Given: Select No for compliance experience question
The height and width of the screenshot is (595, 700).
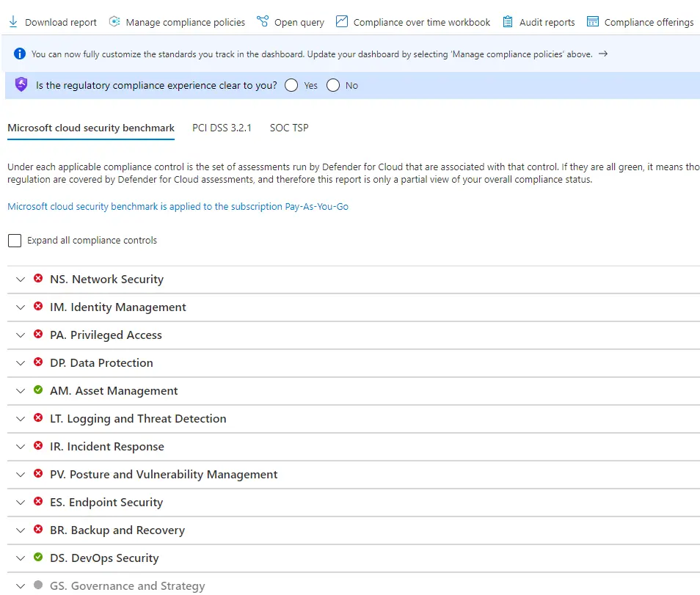Looking at the screenshot, I should click(x=333, y=85).
